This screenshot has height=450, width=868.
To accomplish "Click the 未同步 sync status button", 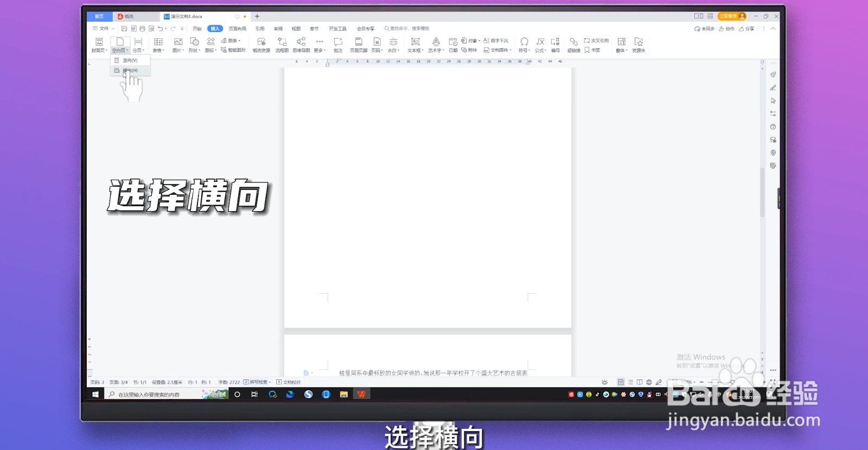I will click(704, 29).
